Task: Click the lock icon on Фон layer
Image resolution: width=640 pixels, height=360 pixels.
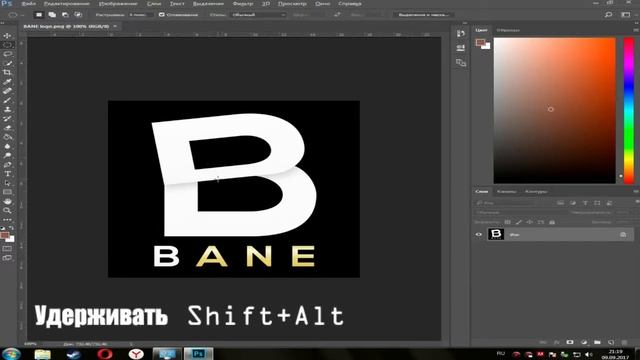Action: [623, 235]
